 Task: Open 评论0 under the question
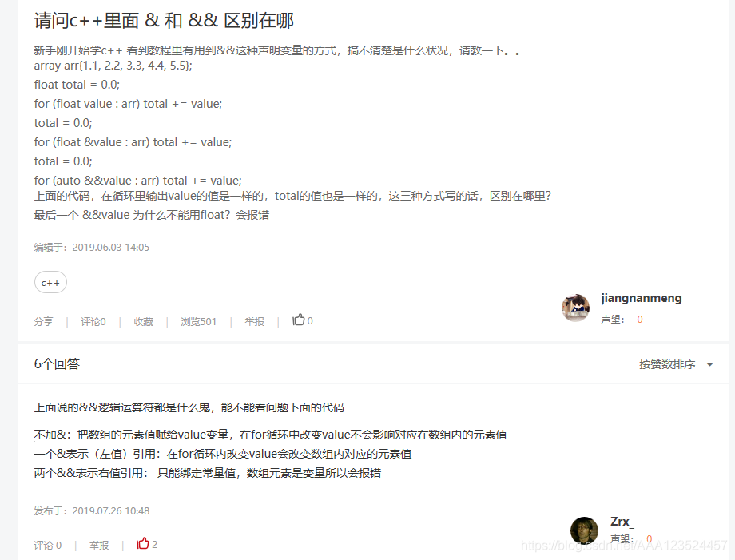coord(93,321)
